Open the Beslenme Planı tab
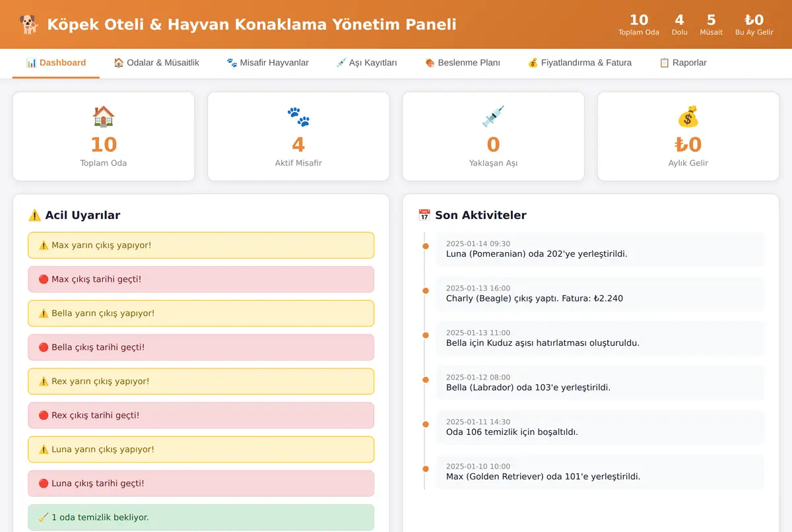The width and height of the screenshot is (792, 532). [x=463, y=63]
